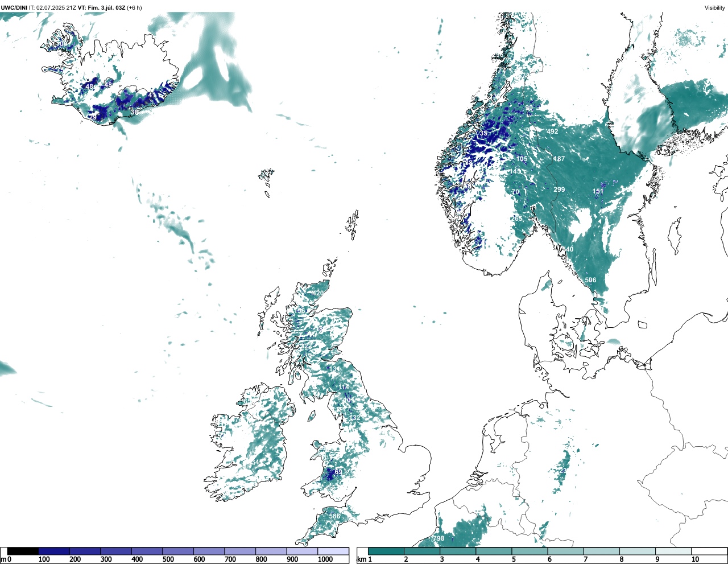Select the '114' value over northern England
Screen dimensions: 728x564
coord(344,388)
